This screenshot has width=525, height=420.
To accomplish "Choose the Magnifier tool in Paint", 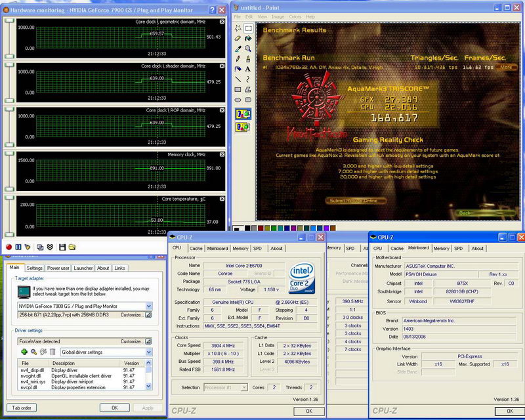I will 249,48.
